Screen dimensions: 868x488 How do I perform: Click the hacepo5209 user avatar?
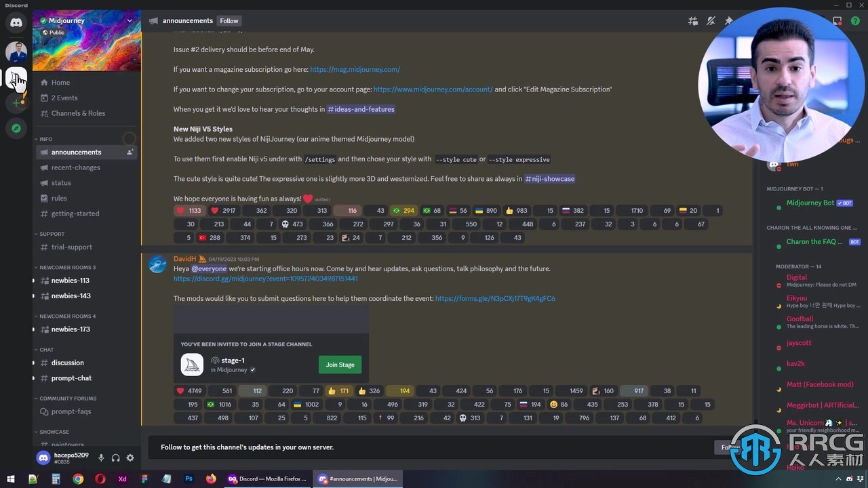[43, 458]
